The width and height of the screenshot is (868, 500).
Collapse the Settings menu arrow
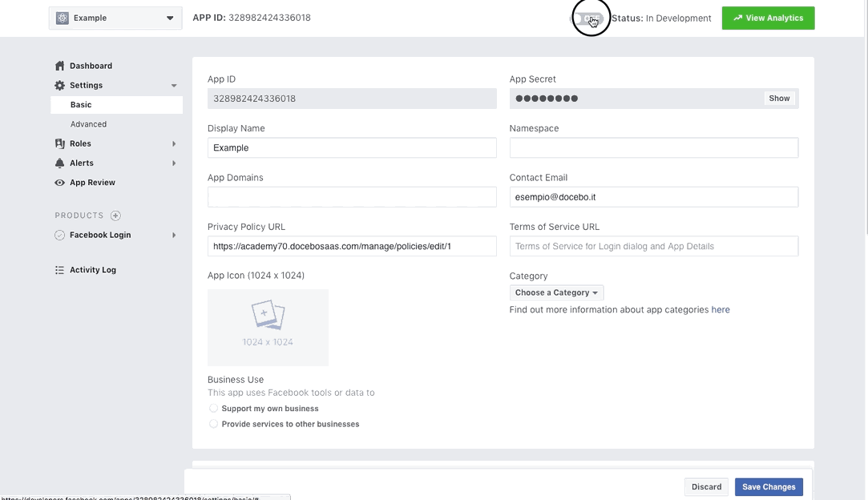pos(174,85)
